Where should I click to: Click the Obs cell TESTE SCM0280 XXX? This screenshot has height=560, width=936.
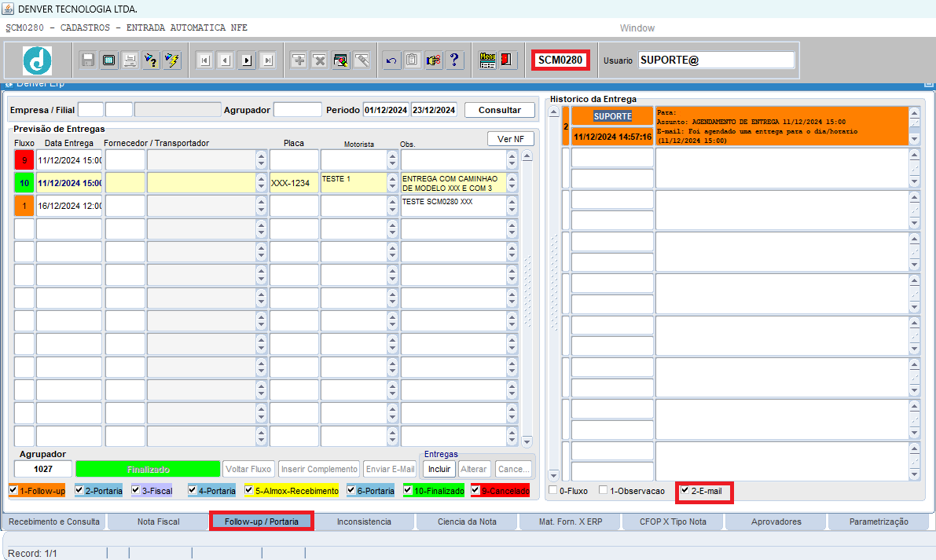tap(453, 206)
